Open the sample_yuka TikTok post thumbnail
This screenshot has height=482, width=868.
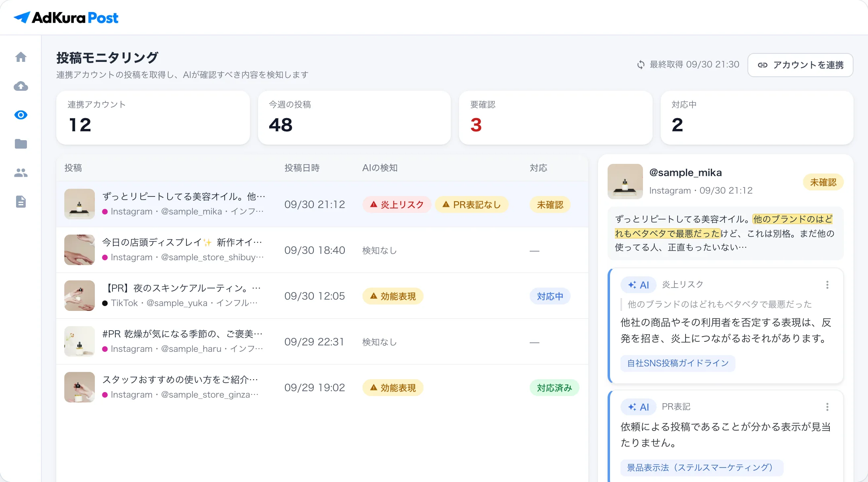pos(80,296)
